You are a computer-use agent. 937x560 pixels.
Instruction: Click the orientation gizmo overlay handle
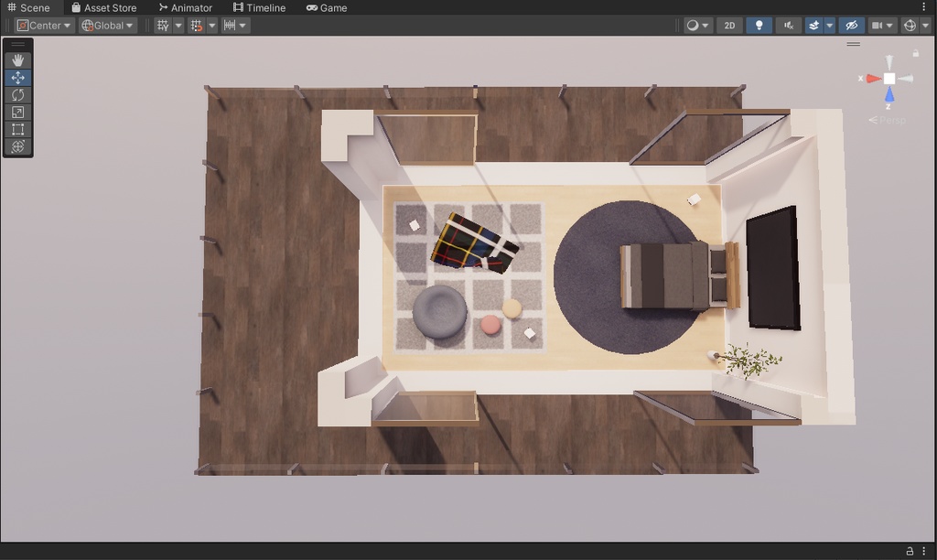coord(854,44)
